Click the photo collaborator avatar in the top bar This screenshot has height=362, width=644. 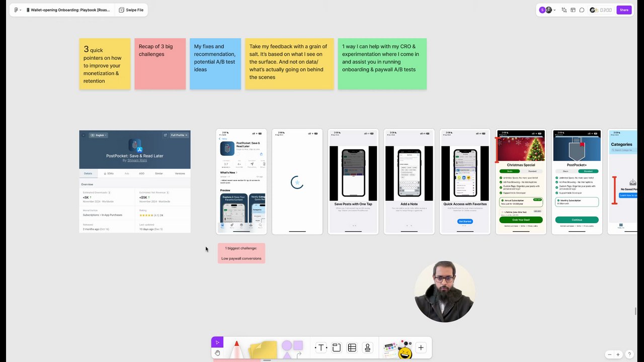pyautogui.click(x=549, y=10)
